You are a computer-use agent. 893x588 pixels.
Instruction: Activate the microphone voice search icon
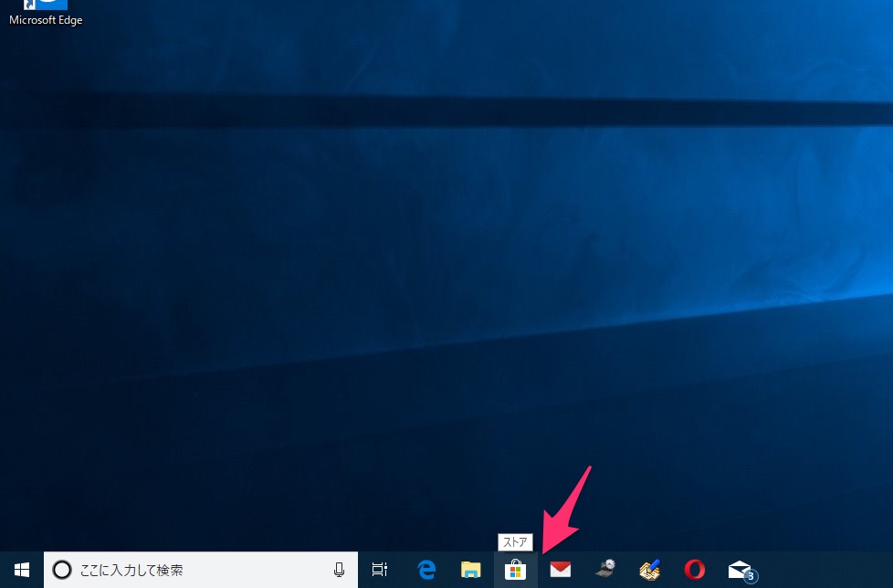(x=339, y=570)
